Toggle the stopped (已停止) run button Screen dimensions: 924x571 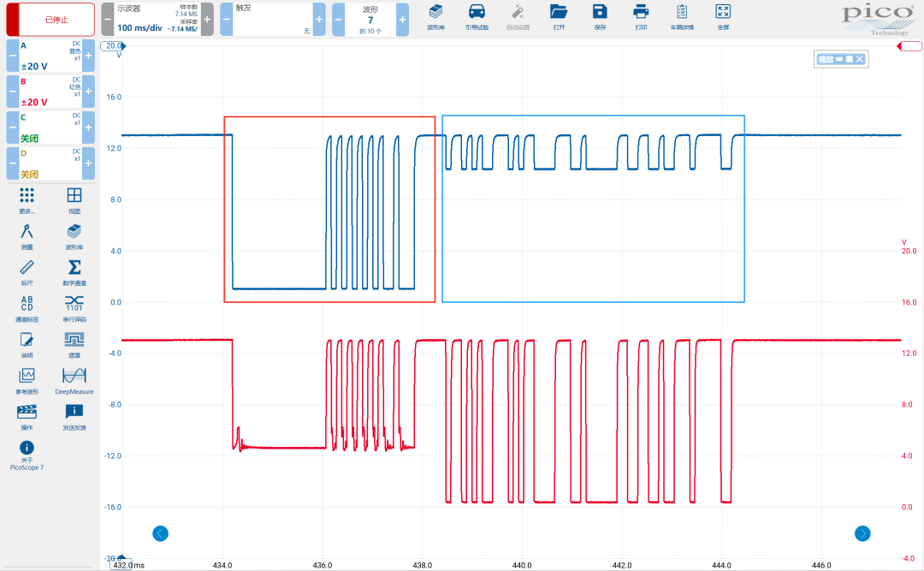50,20
